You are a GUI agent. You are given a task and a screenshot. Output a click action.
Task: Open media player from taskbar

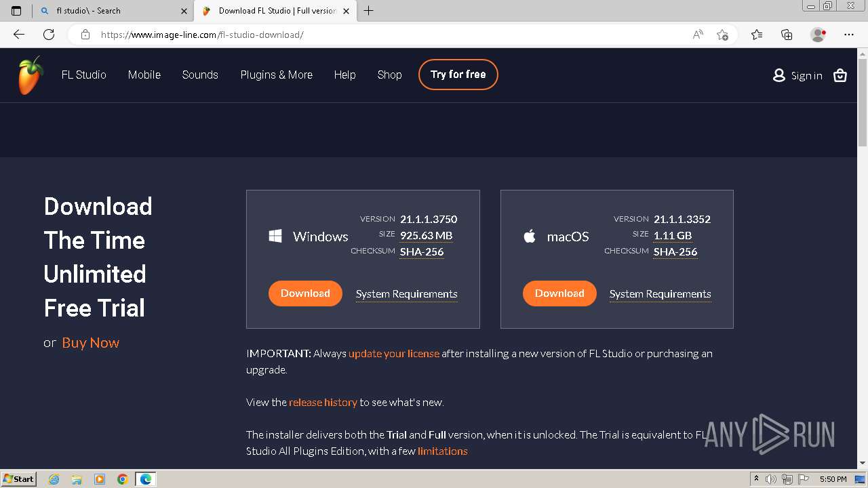(100, 479)
